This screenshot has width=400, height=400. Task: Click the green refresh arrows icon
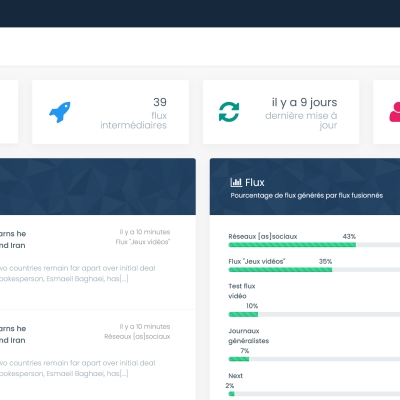click(x=229, y=112)
